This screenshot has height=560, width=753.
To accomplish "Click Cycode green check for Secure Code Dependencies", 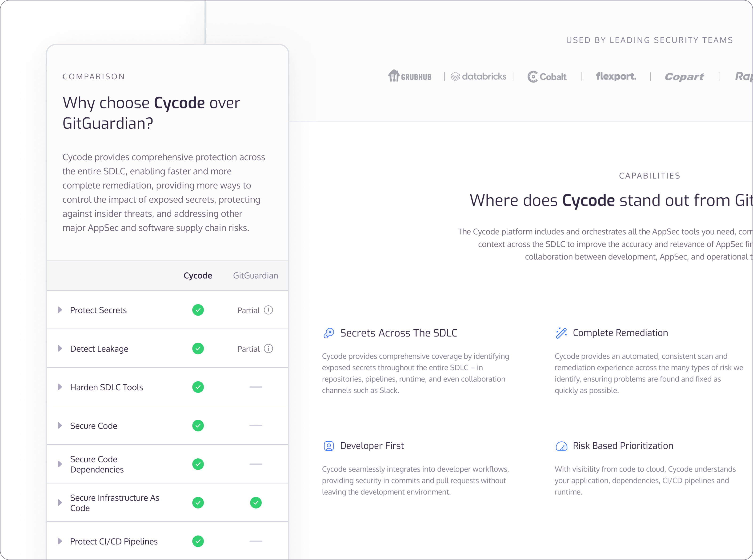I will point(198,464).
